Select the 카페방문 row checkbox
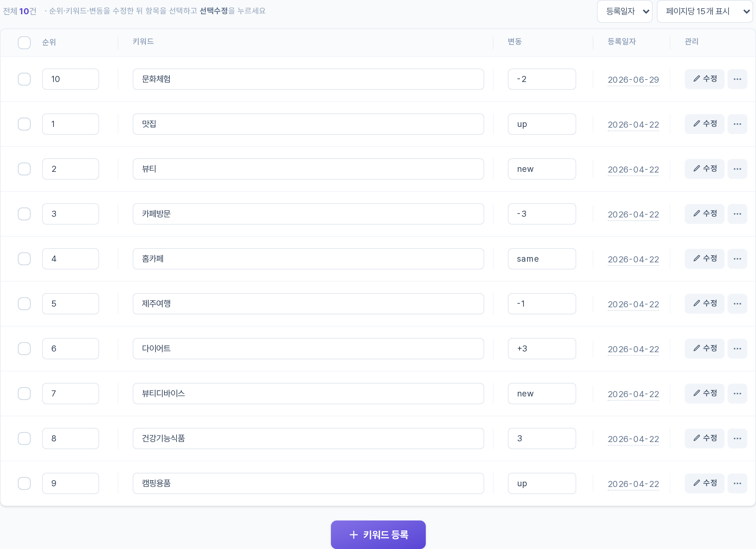756x549 pixels. (x=24, y=214)
